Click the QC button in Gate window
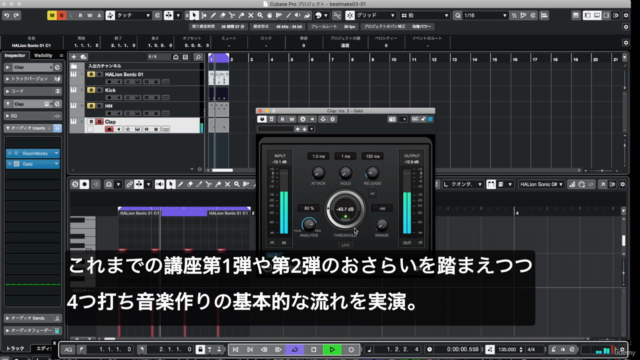The image size is (640, 360). coord(415,119)
